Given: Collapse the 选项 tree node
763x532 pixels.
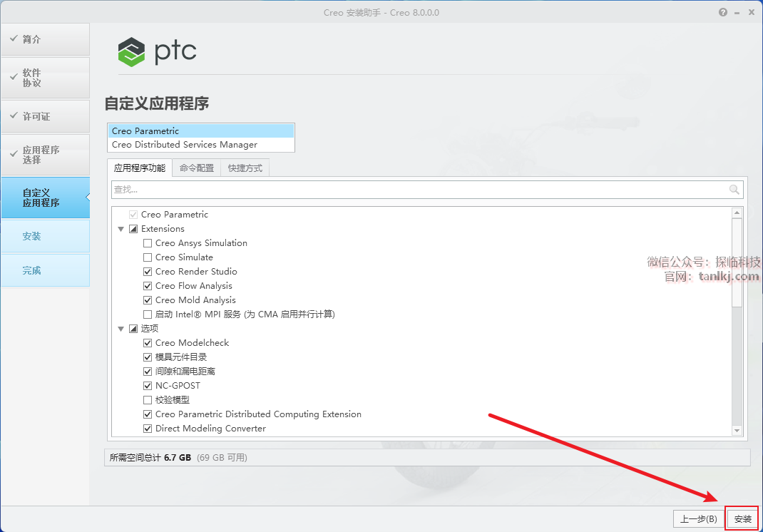Looking at the screenshot, I should pos(121,329).
